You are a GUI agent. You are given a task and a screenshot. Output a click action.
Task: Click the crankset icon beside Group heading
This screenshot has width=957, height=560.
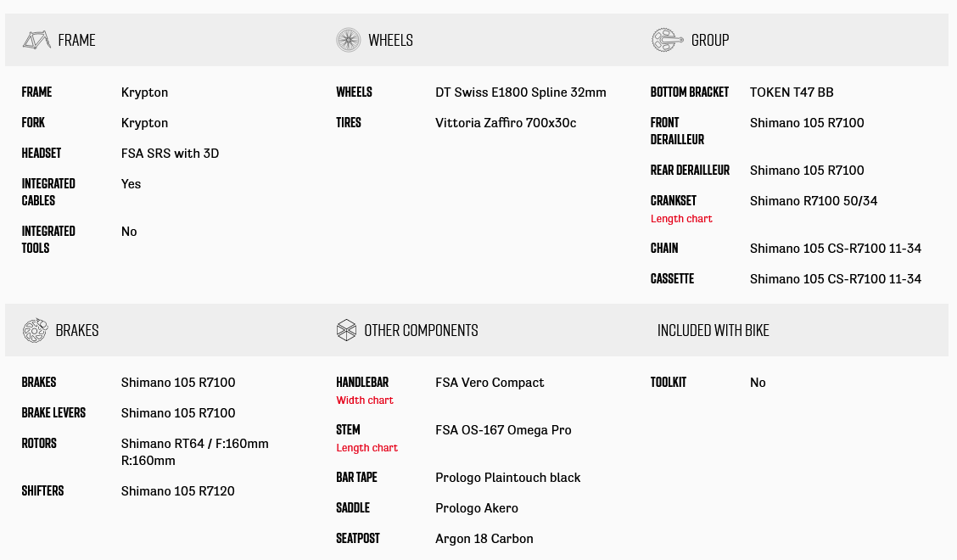(668, 40)
